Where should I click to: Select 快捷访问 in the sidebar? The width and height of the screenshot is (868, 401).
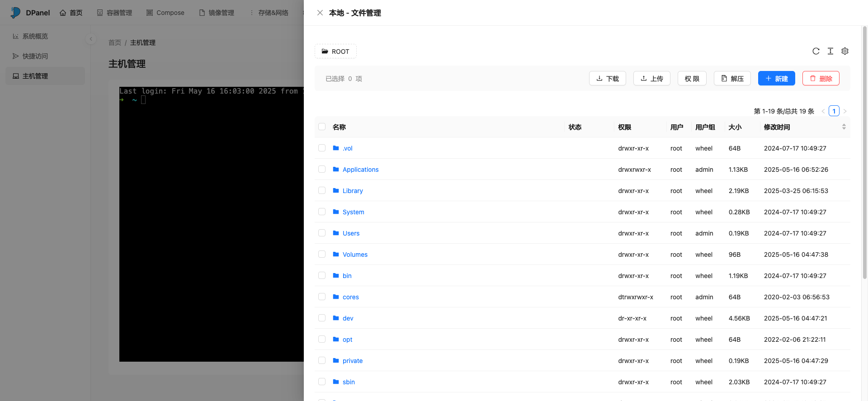click(45, 56)
